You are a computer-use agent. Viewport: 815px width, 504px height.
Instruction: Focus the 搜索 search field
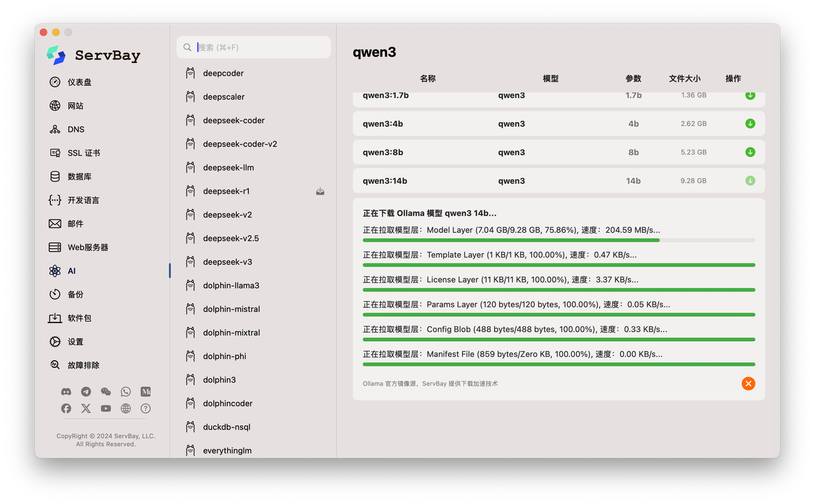click(x=253, y=47)
